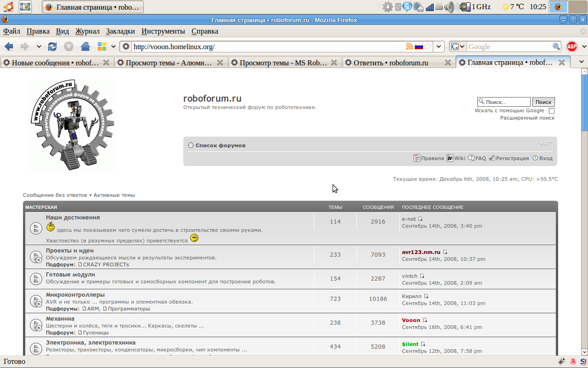Enable "Искать с помощью Google" checkbox
This screenshot has height=368, width=588.
point(552,111)
